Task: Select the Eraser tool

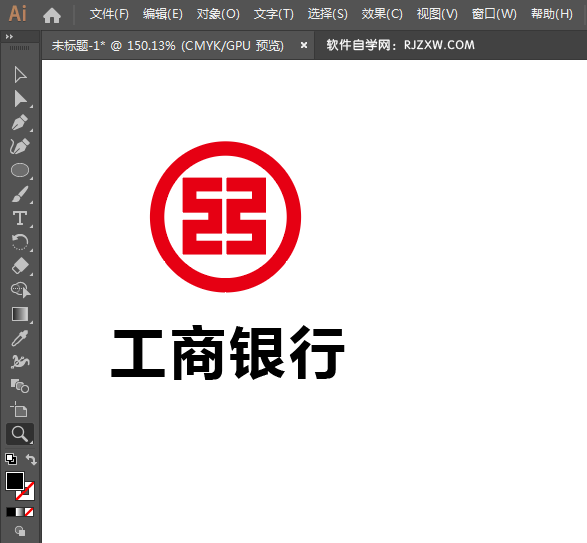Action: tap(20, 266)
